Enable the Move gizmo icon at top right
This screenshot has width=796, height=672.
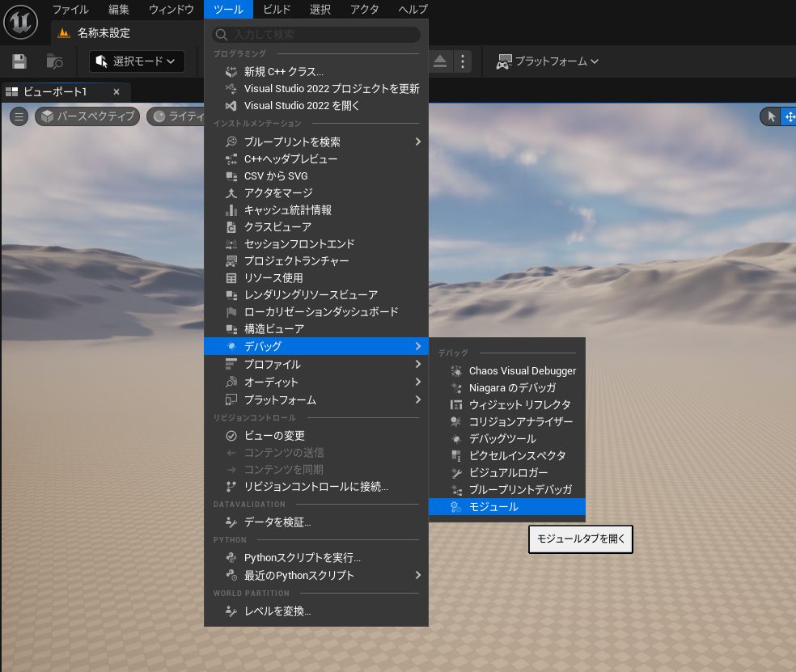click(x=789, y=116)
